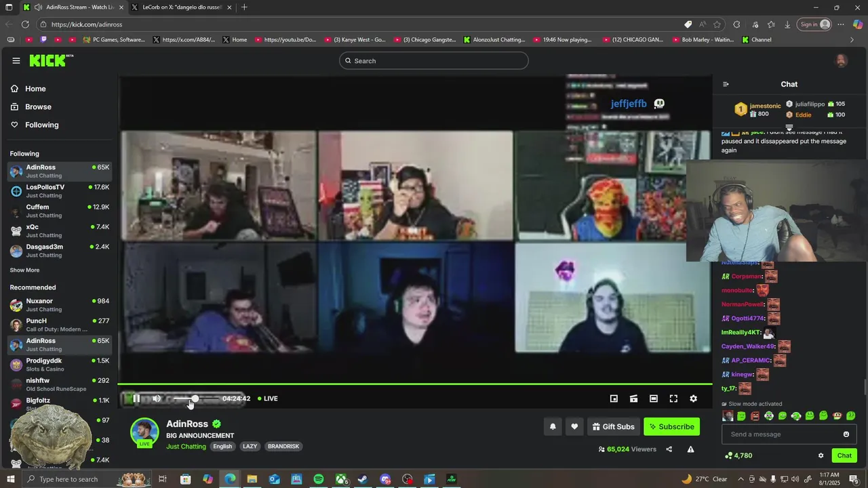Click the Gift Subs button
Viewport: 868px width, 488px height.
pos(613,426)
